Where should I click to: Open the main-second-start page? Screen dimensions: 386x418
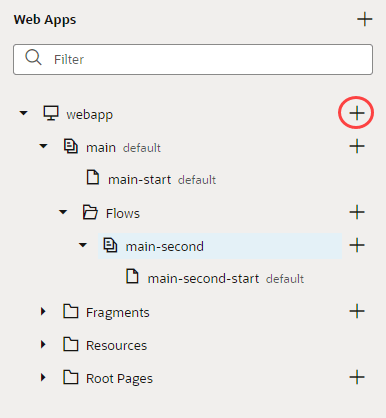point(203,278)
